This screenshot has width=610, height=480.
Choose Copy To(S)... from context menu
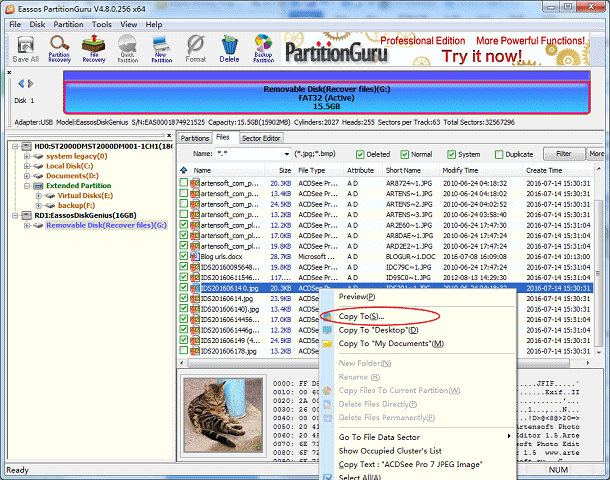point(361,316)
